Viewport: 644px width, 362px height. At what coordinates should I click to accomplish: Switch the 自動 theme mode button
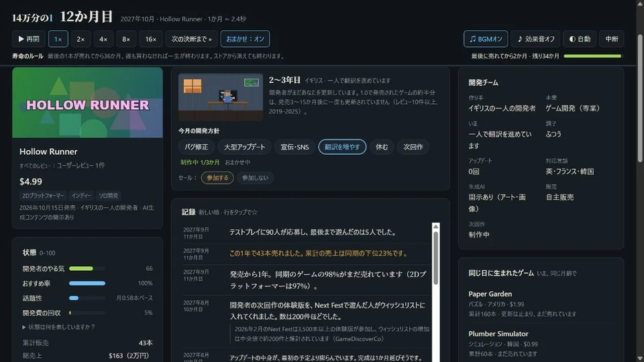pyautogui.click(x=580, y=39)
